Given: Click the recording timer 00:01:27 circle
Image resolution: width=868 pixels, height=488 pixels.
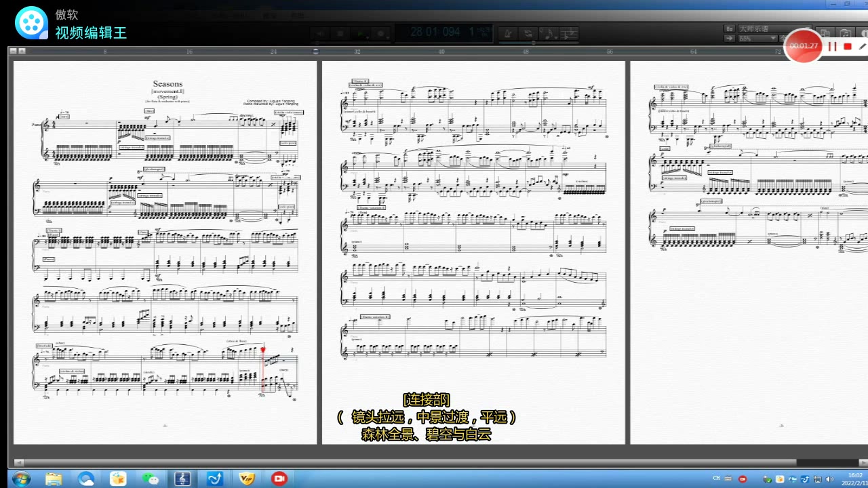Looking at the screenshot, I should click(804, 46).
